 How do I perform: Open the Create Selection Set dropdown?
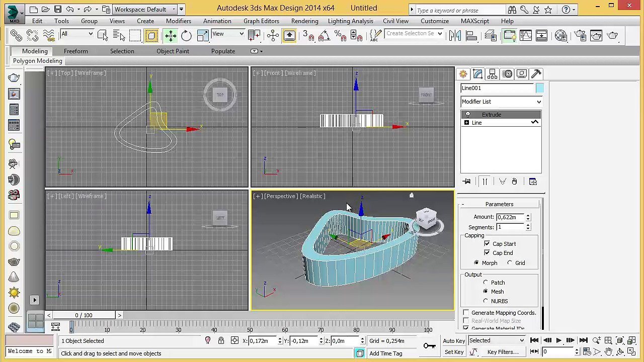tap(414, 34)
